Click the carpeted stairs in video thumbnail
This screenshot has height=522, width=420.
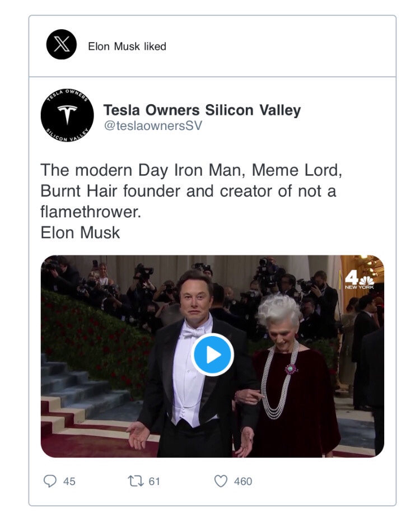point(78,392)
